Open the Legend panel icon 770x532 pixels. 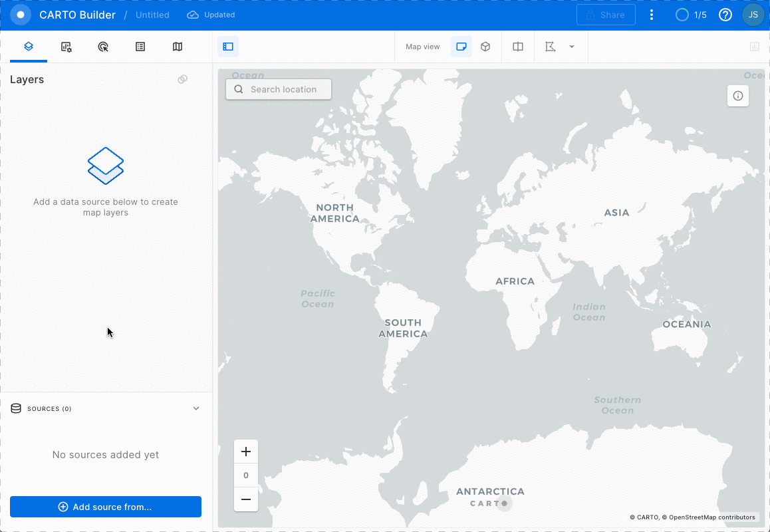pyautogui.click(x=140, y=47)
